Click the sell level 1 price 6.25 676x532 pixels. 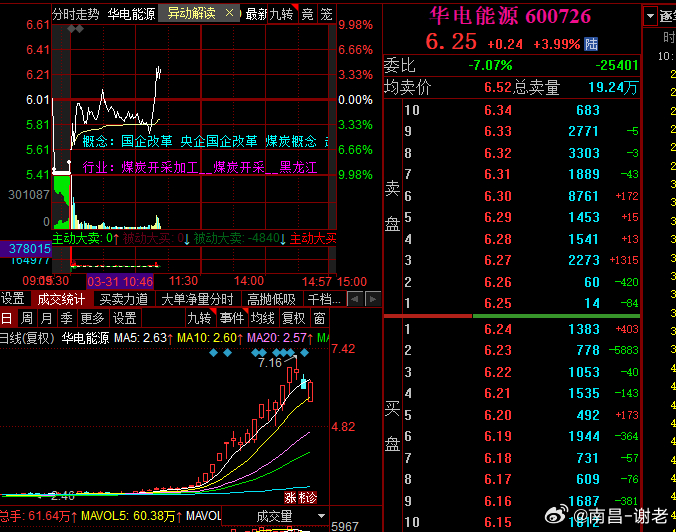(498, 303)
